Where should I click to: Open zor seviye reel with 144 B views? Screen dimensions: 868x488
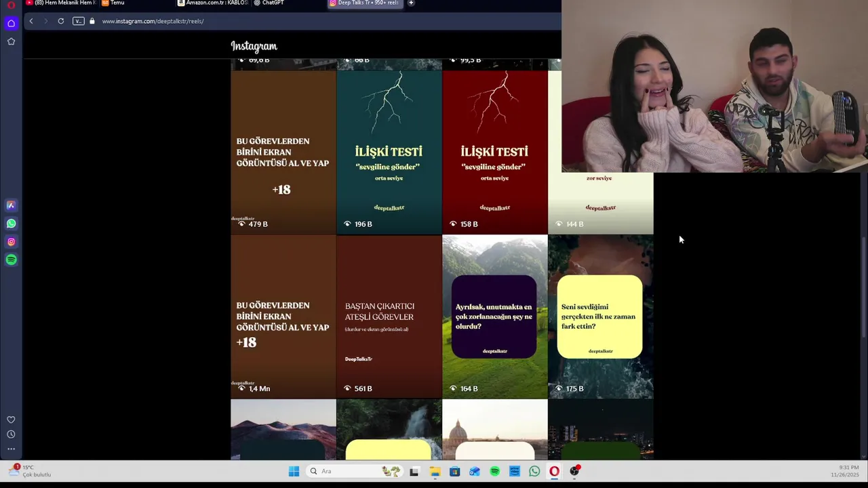(601, 203)
